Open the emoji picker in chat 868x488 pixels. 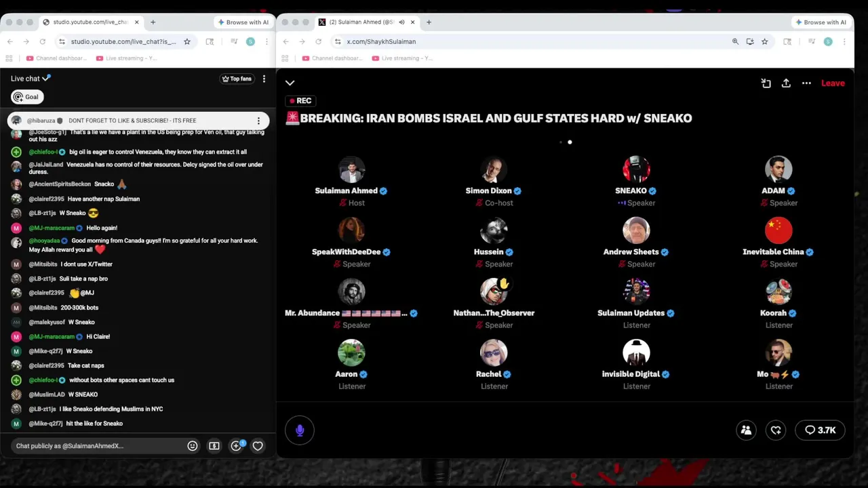[193, 446]
